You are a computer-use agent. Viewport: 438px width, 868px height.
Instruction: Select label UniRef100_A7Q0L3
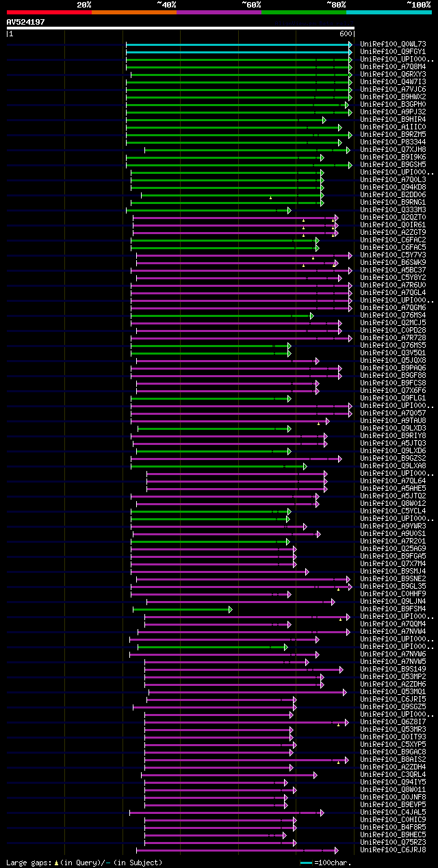393,180
